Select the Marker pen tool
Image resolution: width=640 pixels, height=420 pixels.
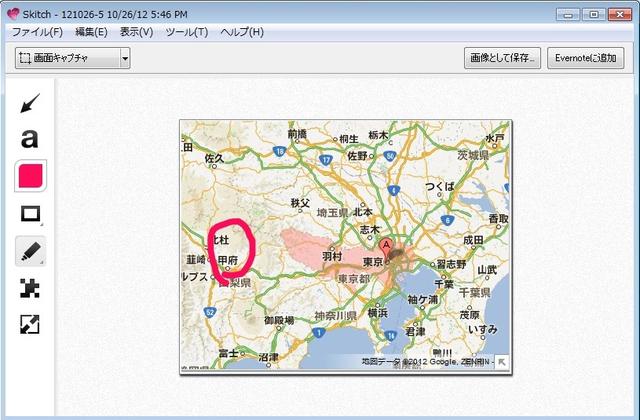point(29,251)
